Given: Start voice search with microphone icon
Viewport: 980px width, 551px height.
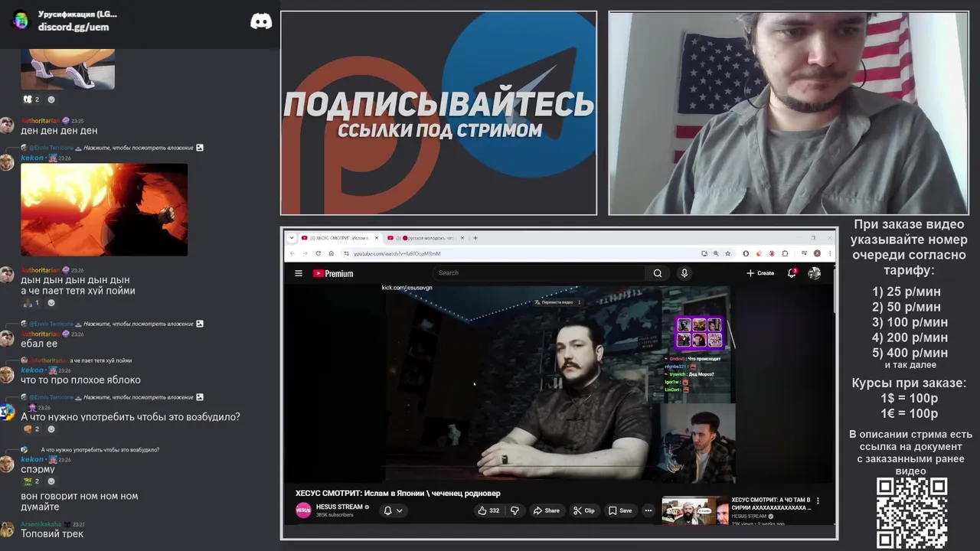Looking at the screenshot, I should 684,273.
